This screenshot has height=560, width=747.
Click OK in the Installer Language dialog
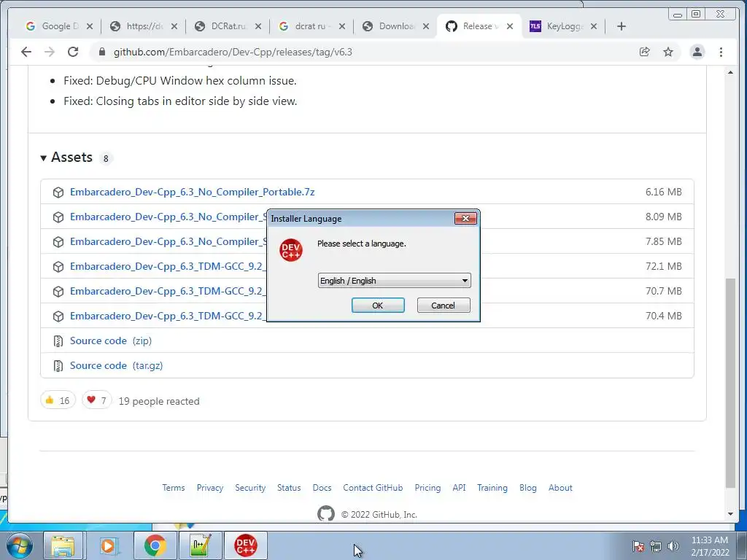(x=378, y=306)
